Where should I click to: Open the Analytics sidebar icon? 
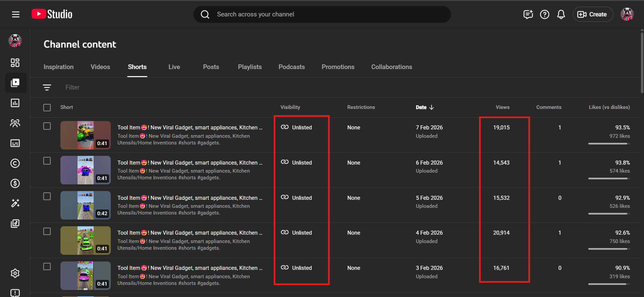pyautogui.click(x=15, y=103)
